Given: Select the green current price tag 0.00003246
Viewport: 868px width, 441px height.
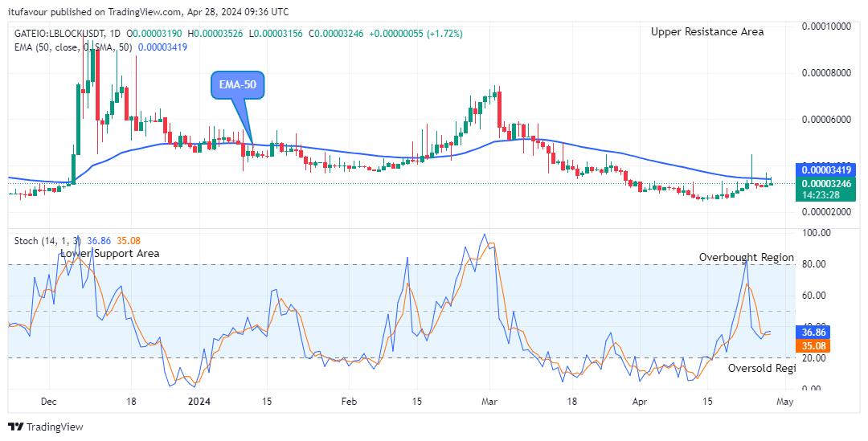Looking at the screenshot, I should tap(825, 183).
